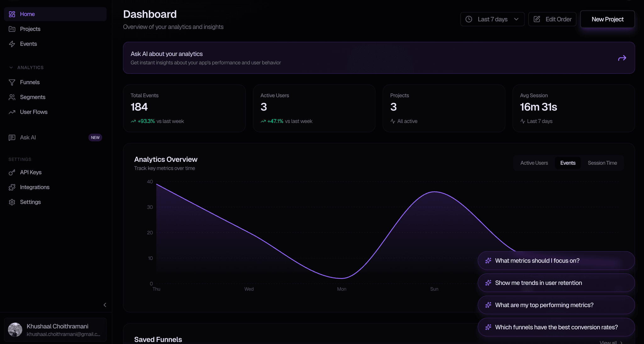Screen dimensions: 644x344
Task: Click the API Keys key icon
Action: click(12, 172)
